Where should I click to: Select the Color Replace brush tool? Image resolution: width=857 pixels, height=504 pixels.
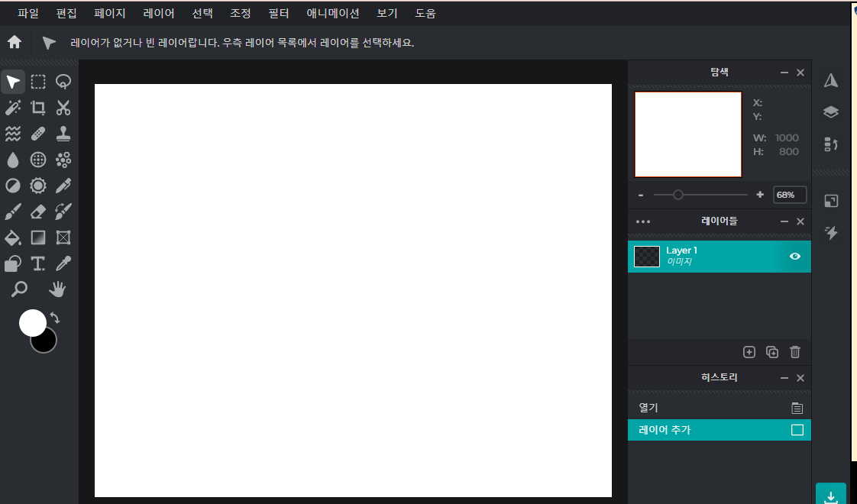(x=63, y=212)
